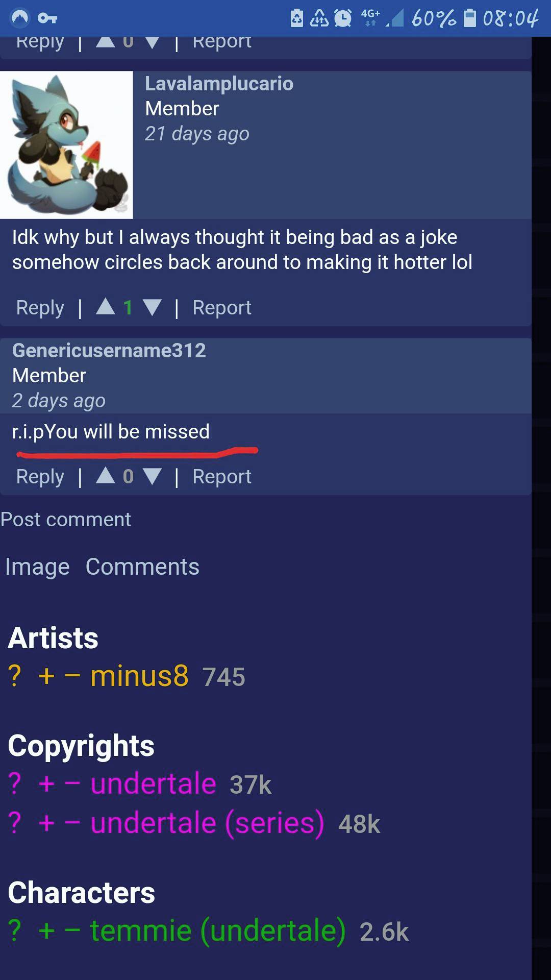The height and width of the screenshot is (980, 551).
Task: Tap the VPN key status icon
Action: 47,19
